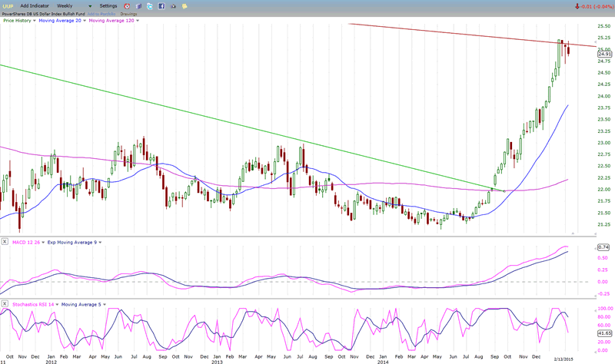Close the Stochastics RSI panel
The image size is (615, 364).
tap(3, 305)
